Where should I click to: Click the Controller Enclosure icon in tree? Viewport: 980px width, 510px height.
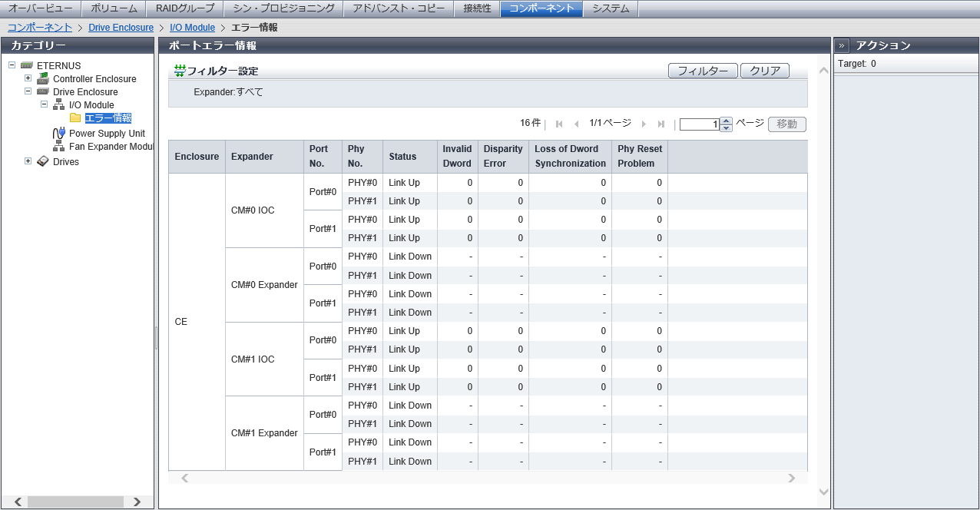click(x=43, y=78)
